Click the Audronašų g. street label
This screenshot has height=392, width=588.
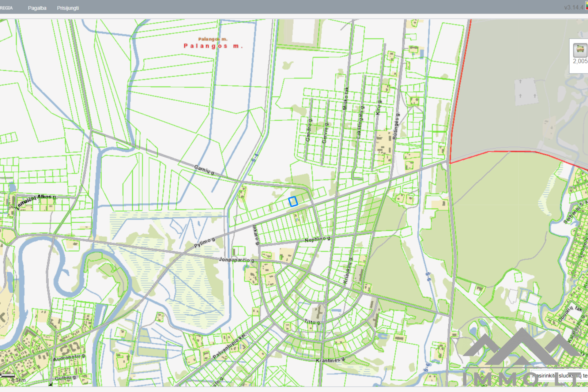point(69,358)
